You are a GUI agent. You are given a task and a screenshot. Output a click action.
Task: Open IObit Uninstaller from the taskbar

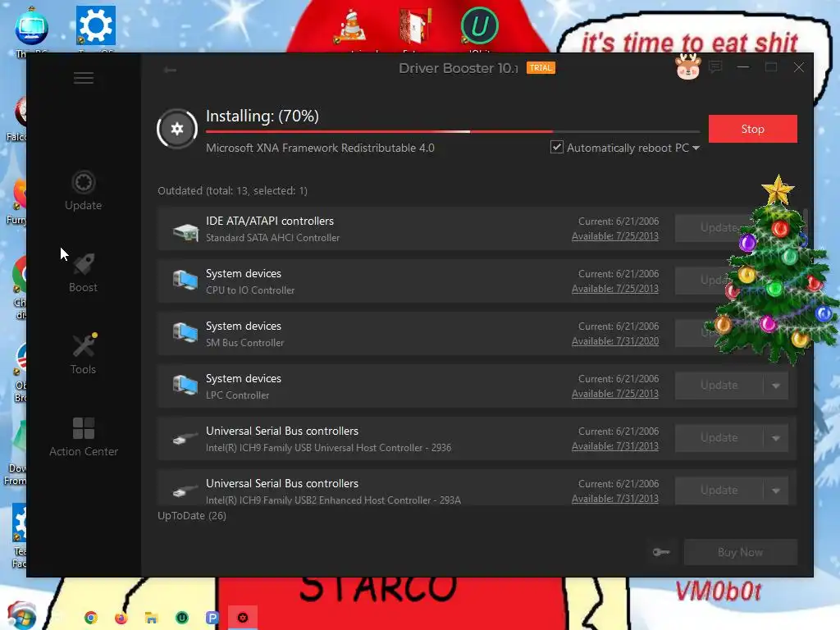182,618
